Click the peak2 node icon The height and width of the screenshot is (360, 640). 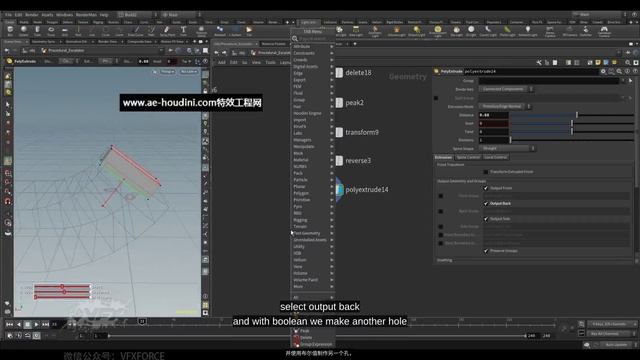pos(339,102)
